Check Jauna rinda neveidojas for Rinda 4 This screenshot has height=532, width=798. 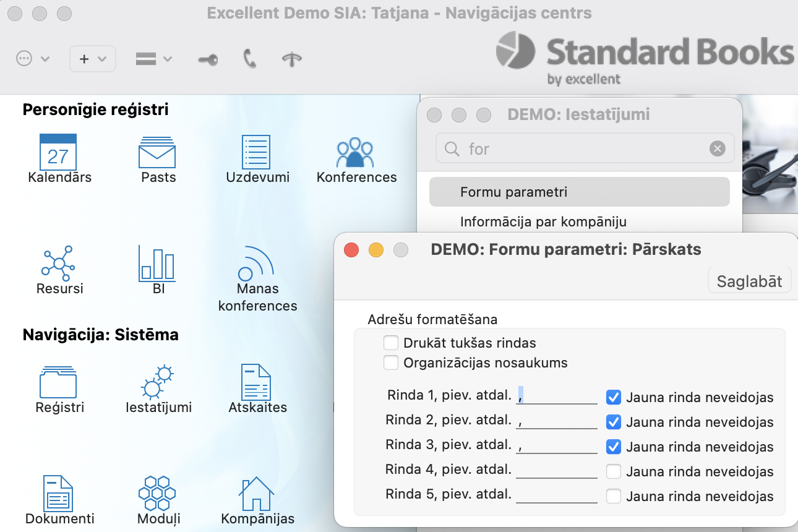click(613, 471)
